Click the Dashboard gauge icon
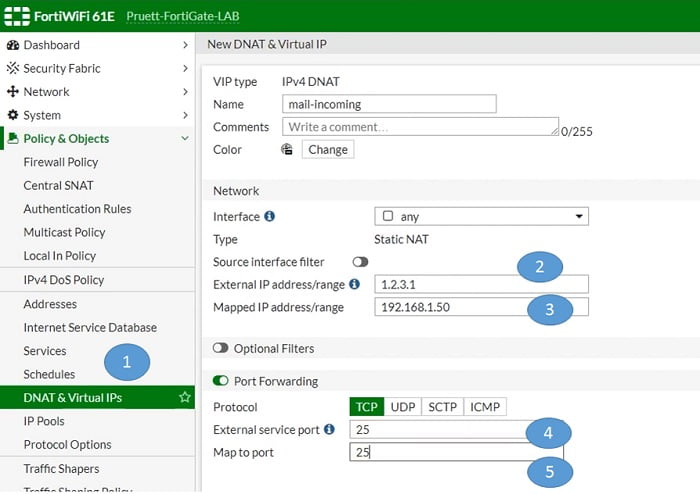This screenshot has width=700, height=494. coord(13,45)
